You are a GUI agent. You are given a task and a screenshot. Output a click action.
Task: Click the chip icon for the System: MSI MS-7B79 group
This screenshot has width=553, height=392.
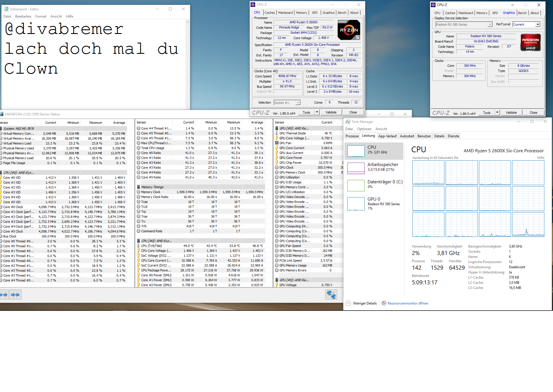click(1, 129)
